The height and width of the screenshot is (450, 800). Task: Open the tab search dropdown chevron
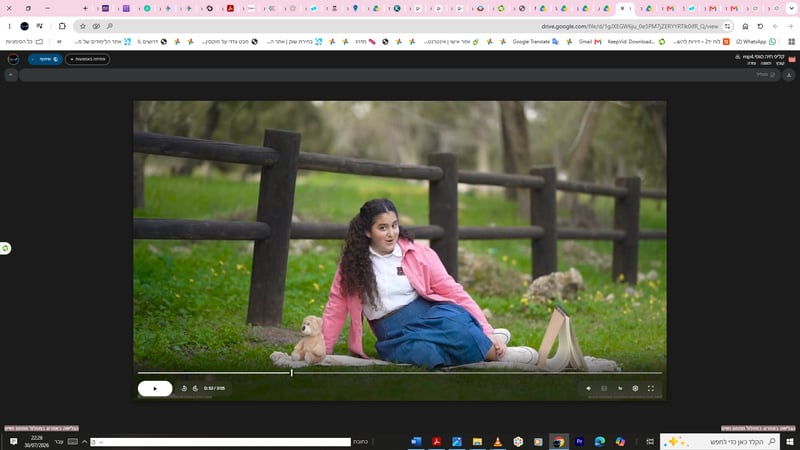pos(790,8)
